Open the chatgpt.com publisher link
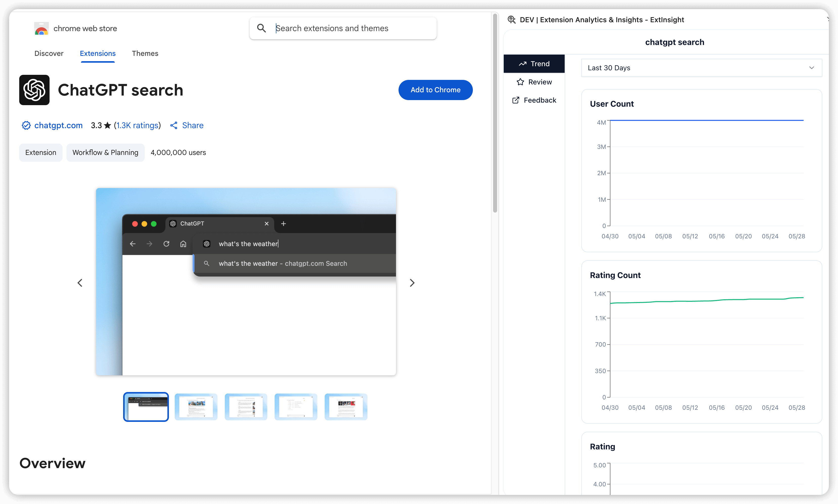 coord(58,125)
